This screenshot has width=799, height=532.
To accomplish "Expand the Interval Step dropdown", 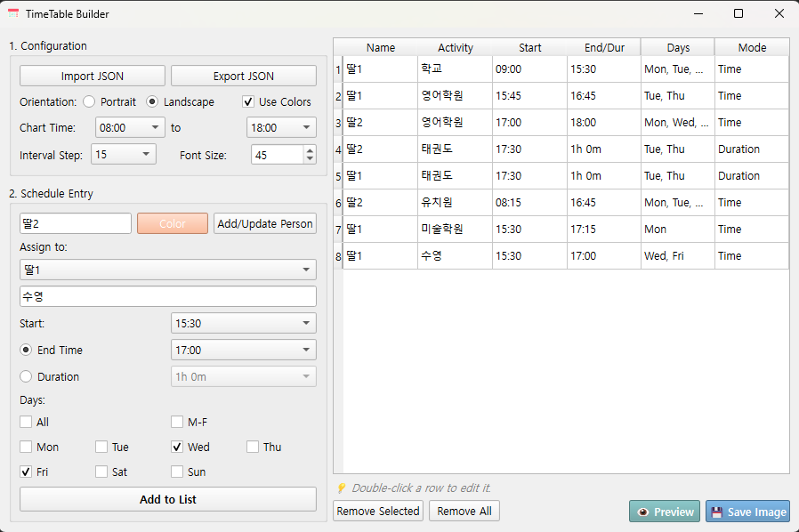I will pyautogui.click(x=124, y=154).
